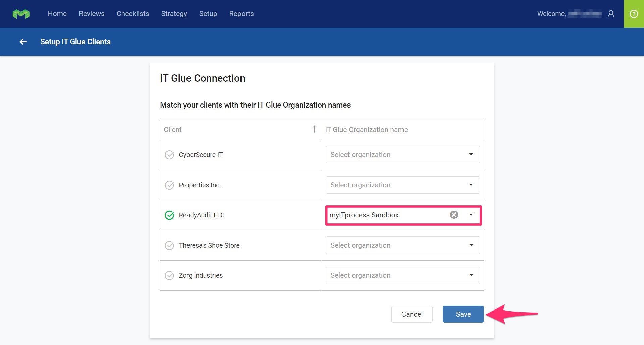This screenshot has width=644, height=345.
Task: Open organization dropdown for Properties Inc.
Action: (402, 185)
